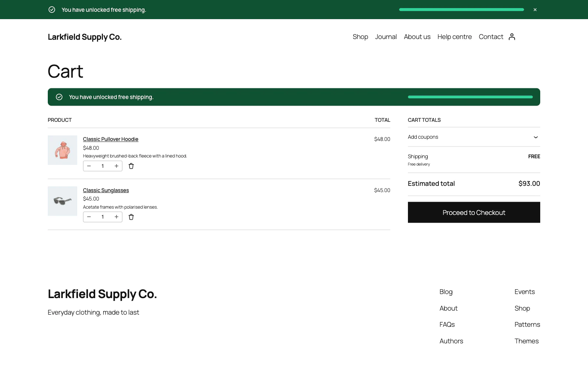Decrease Classic Sunglasses quantity
Screen dimensions: 588x368
click(89, 217)
